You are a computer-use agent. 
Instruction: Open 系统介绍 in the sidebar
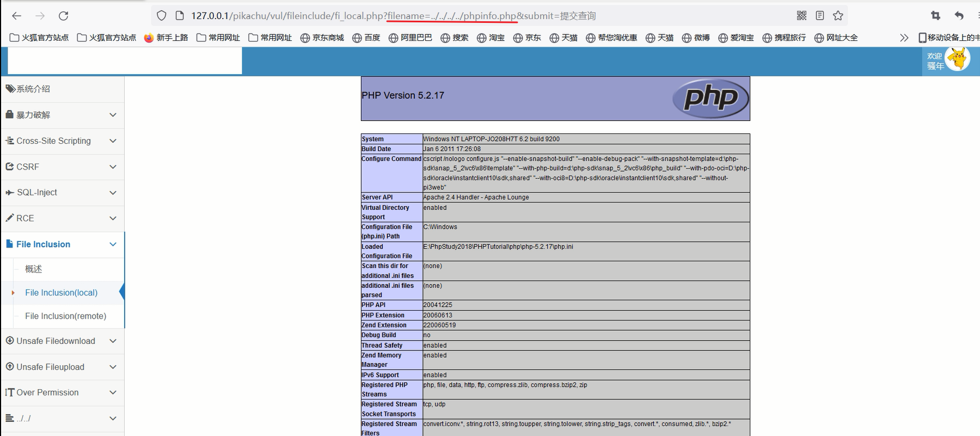point(63,89)
